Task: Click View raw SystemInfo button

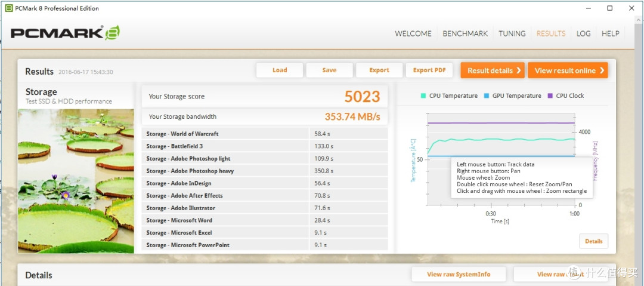Action: click(x=459, y=274)
